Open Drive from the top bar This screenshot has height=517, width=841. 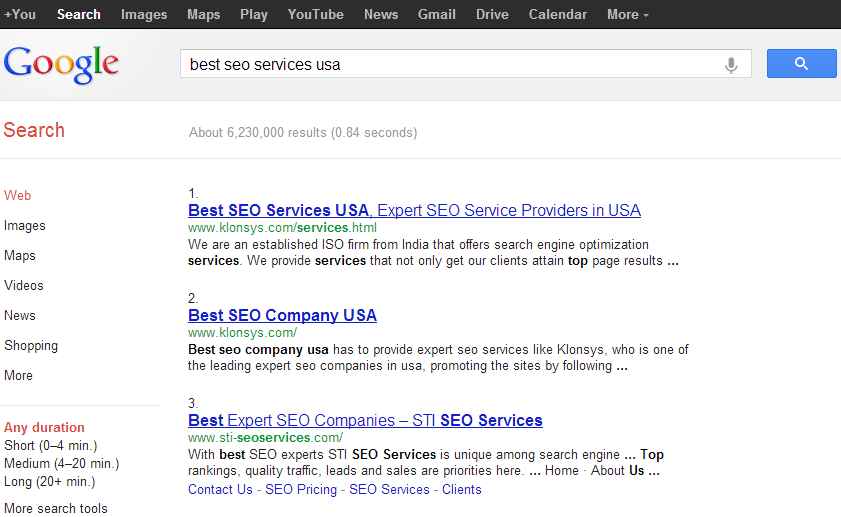pos(492,14)
